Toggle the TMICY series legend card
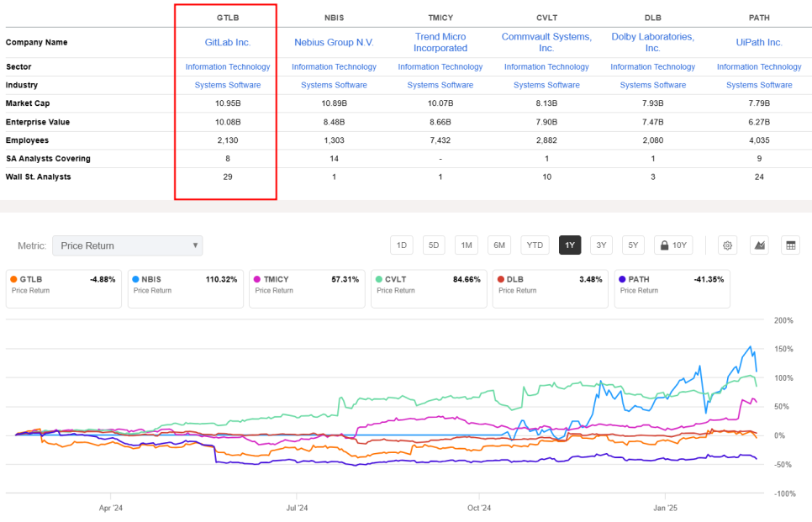The image size is (812, 522). pos(307,288)
